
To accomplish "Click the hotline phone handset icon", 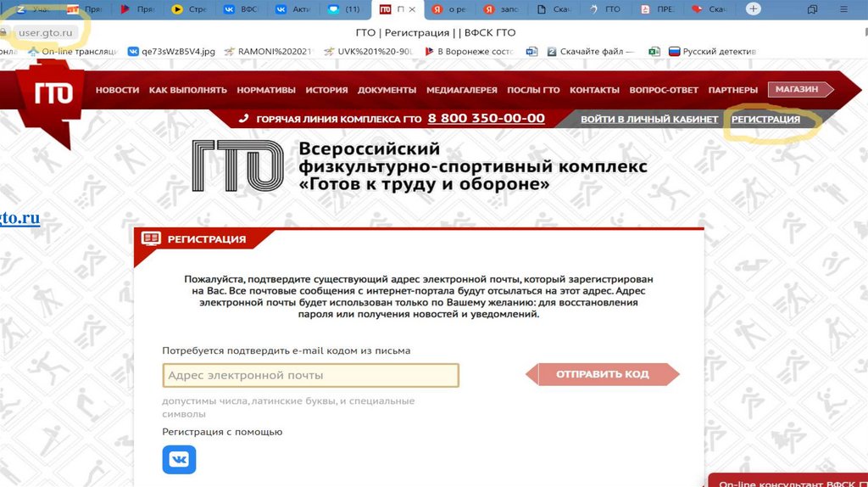I will click(243, 119).
